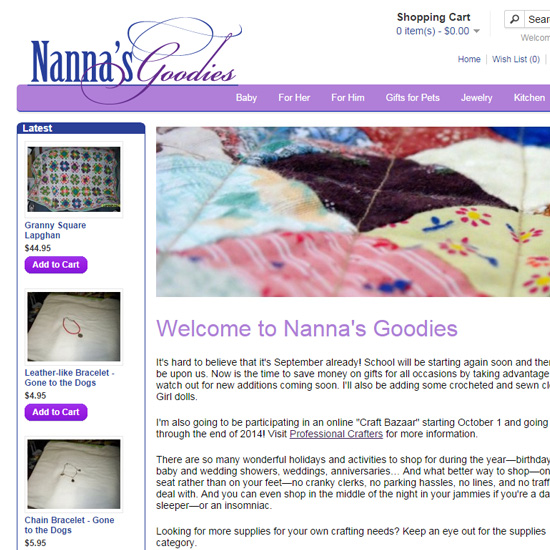The height and width of the screenshot is (550, 550).
Task: Open the Chain Bracelet product image
Action: click(x=74, y=474)
